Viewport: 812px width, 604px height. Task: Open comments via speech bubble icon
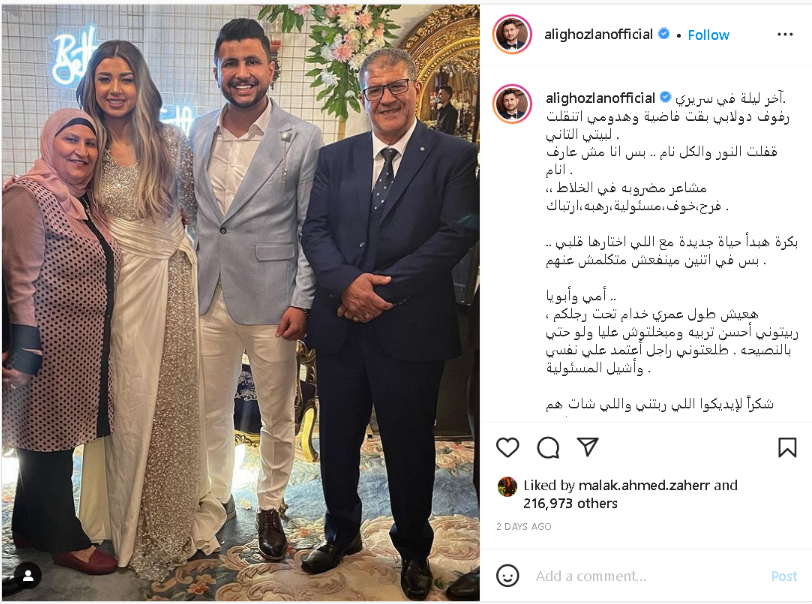pyautogui.click(x=548, y=448)
